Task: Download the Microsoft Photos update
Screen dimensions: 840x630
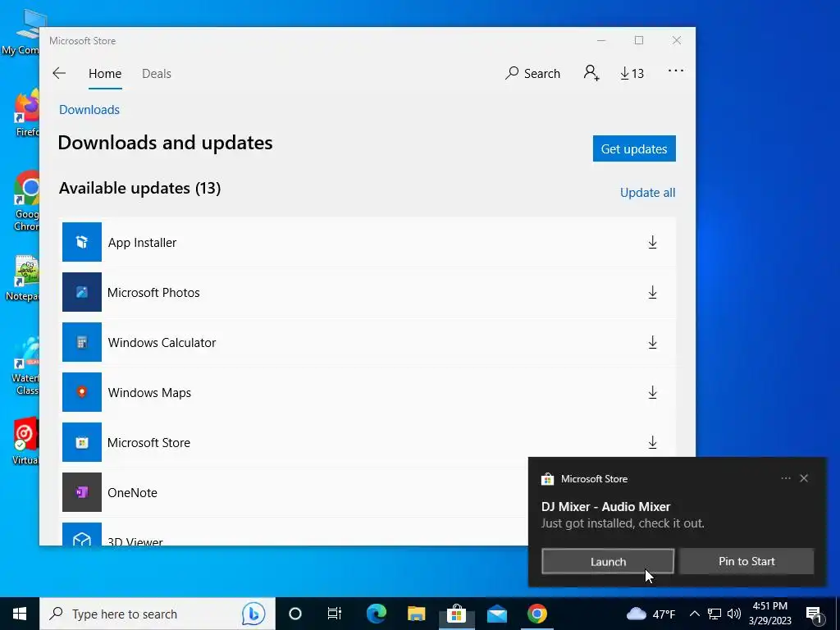Action: (x=652, y=292)
